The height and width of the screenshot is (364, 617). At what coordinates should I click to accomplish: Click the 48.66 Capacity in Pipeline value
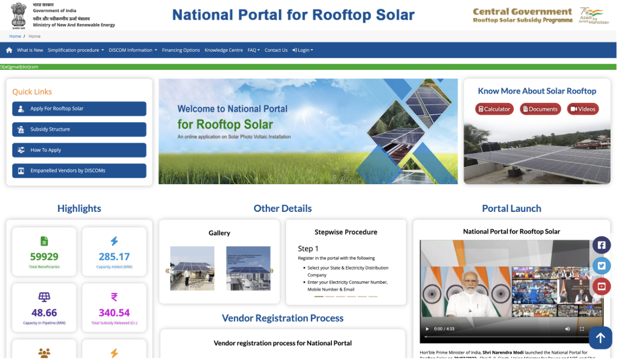pos(44,313)
